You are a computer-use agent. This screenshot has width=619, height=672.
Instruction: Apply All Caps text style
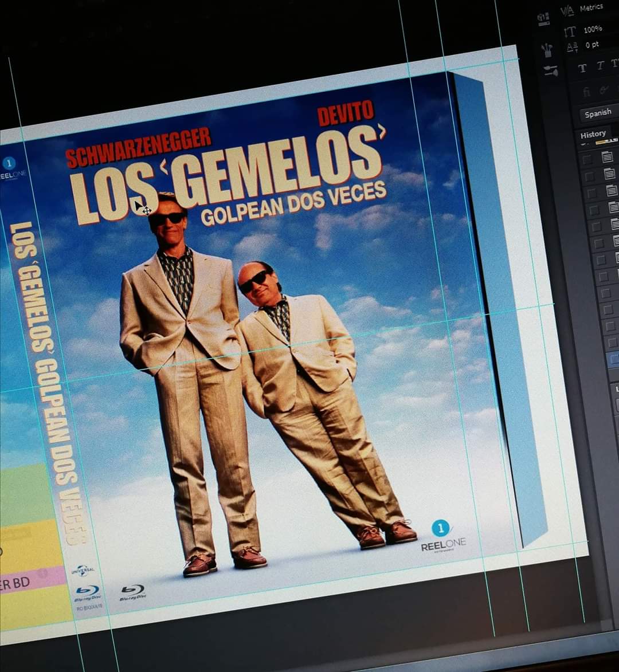click(615, 64)
